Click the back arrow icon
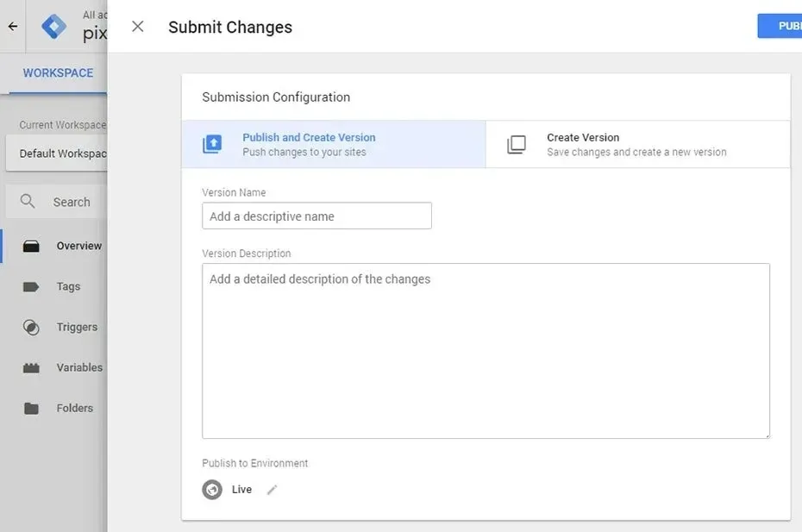The width and height of the screenshot is (802, 532). coord(13,26)
